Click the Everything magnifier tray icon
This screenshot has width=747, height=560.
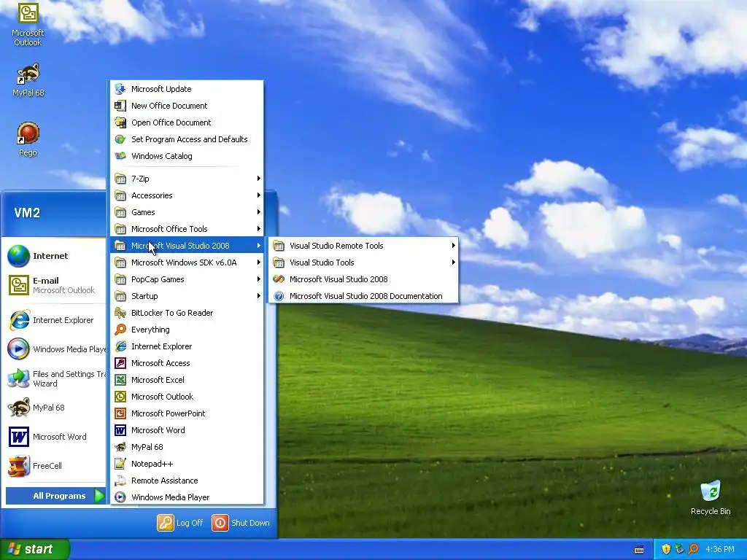(x=693, y=549)
